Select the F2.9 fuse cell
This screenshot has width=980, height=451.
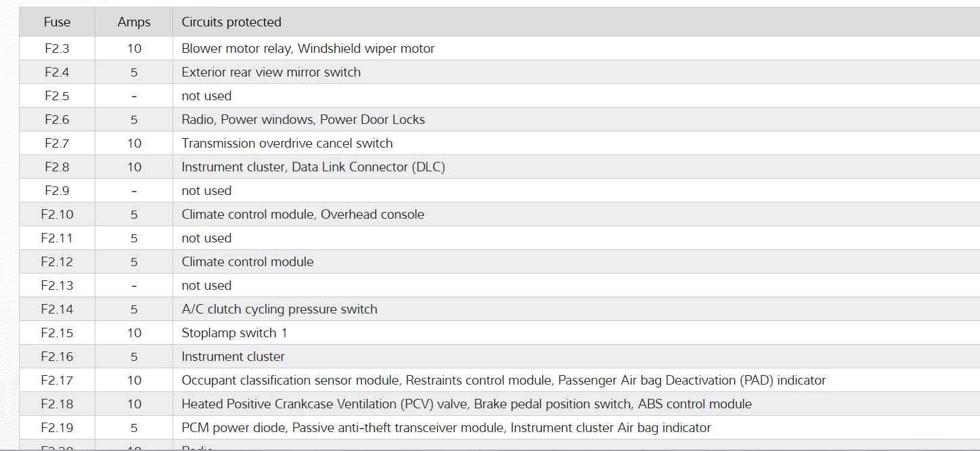coord(57,191)
